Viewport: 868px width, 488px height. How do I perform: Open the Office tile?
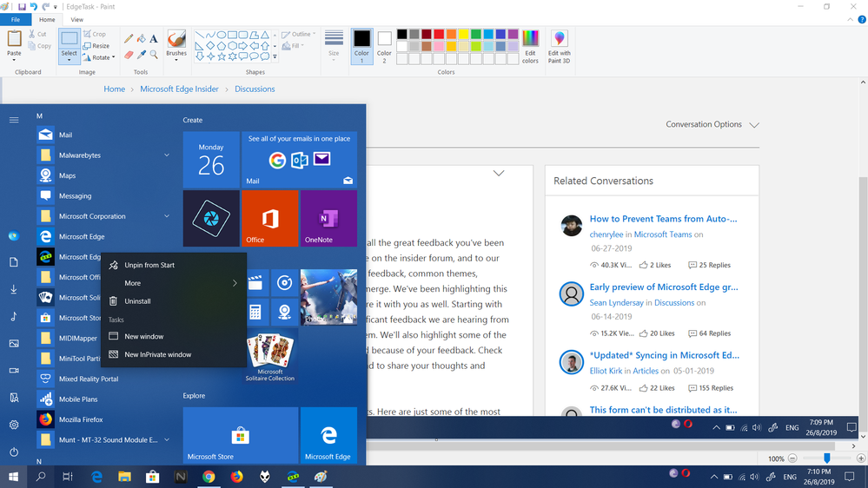click(269, 218)
